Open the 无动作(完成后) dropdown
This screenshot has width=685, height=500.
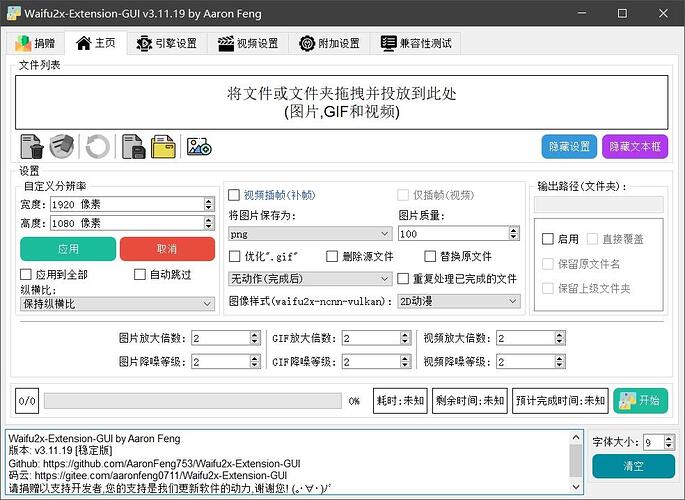coord(310,279)
